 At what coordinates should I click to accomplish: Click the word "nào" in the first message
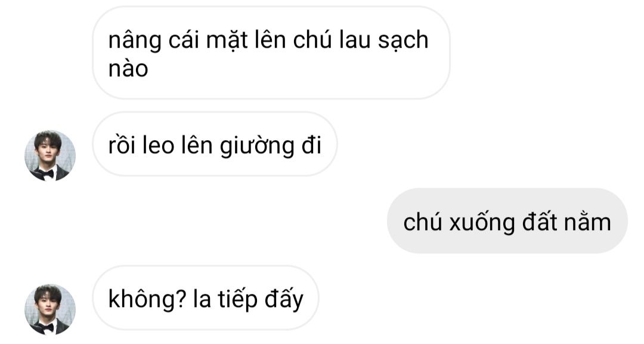[128, 69]
